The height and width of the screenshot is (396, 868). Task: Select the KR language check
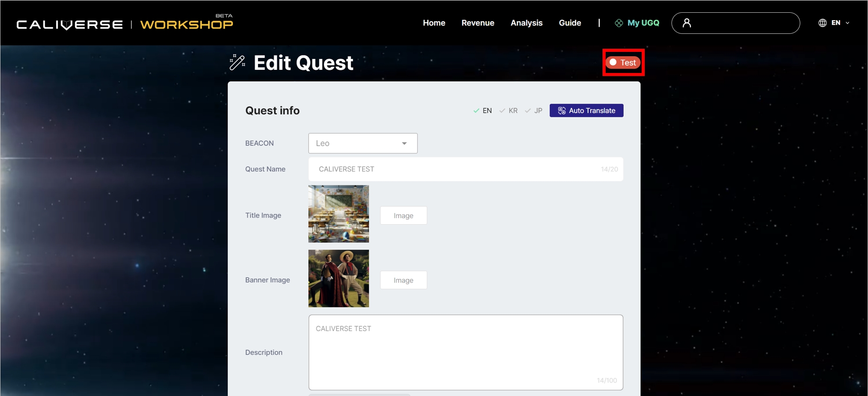[508, 111]
